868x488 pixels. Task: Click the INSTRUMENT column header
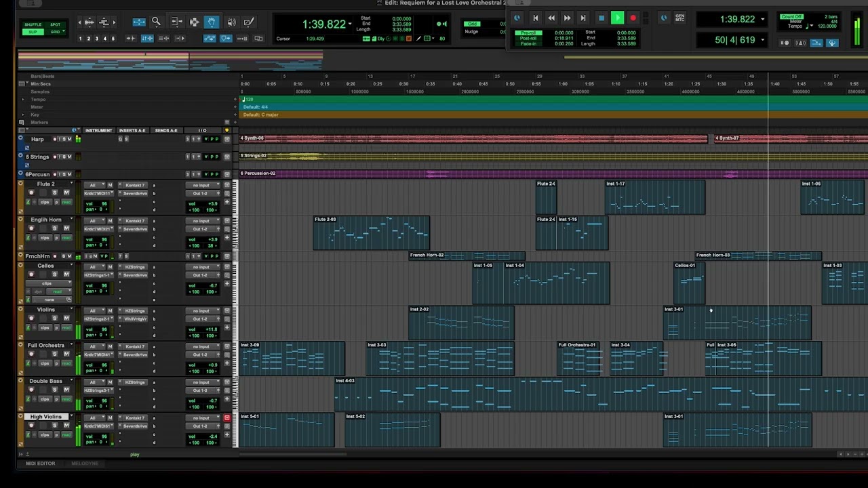tap(99, 130)
